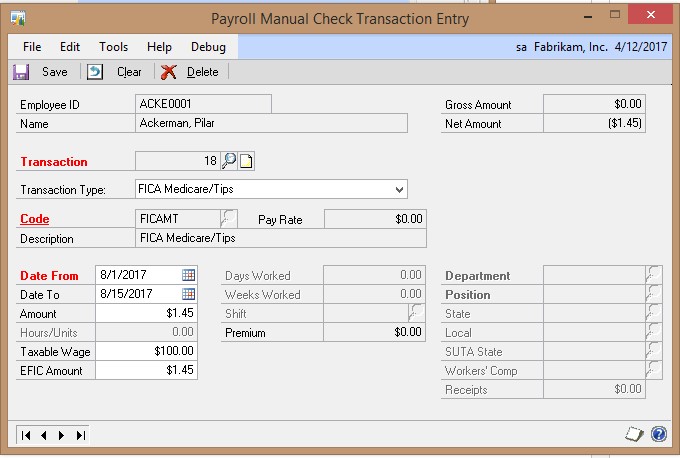
Task: Click the Gross Amount field
Action: (594, 104)
